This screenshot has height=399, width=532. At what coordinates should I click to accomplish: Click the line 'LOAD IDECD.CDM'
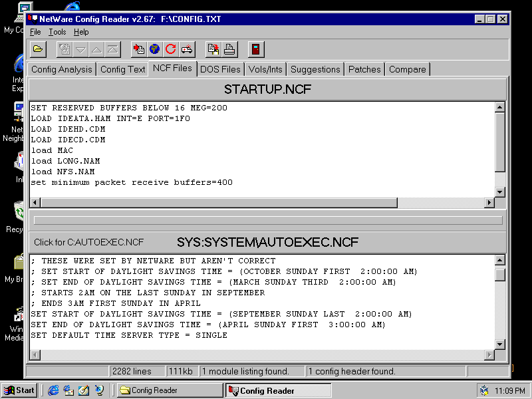[x=68, y=140]
